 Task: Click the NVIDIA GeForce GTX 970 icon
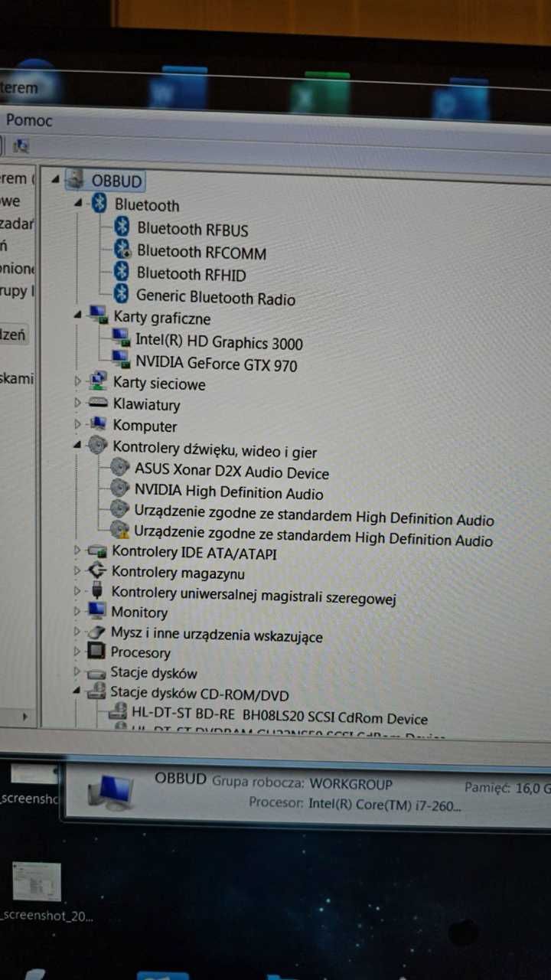121,360
